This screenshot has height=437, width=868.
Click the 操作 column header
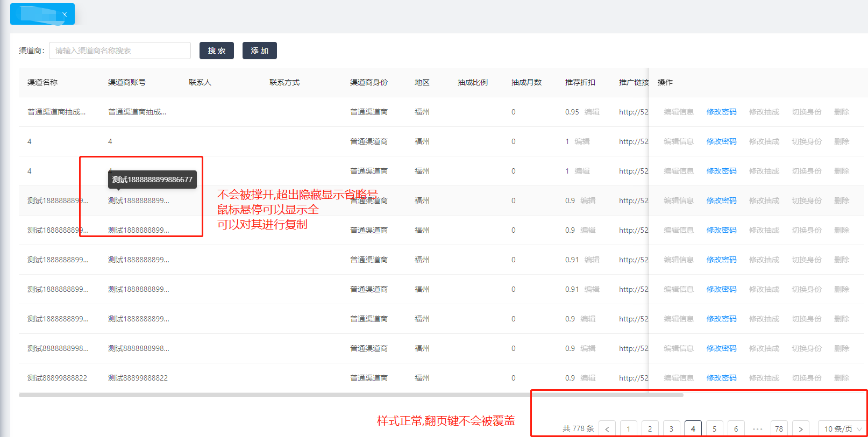click(665, 82)
